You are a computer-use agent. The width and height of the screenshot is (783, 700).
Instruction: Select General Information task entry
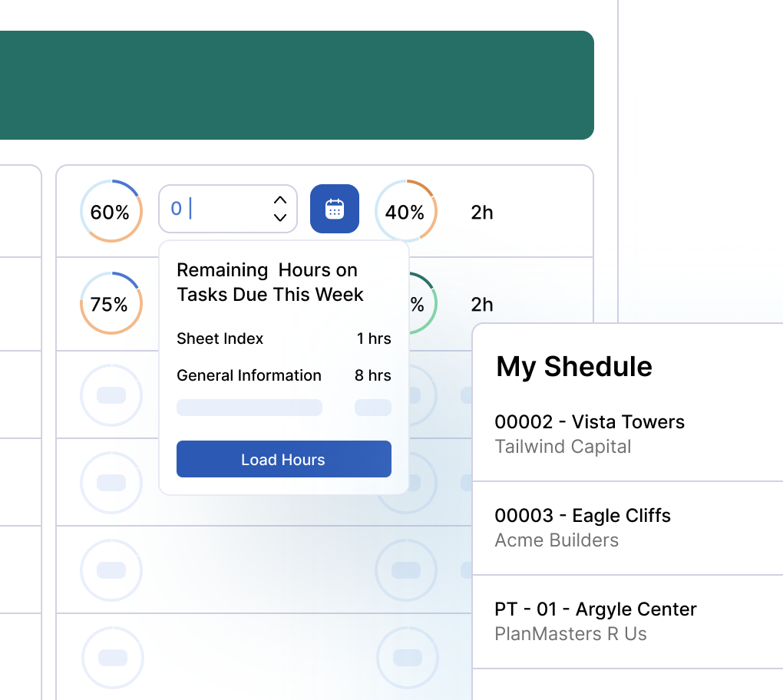tap(249, 375)
